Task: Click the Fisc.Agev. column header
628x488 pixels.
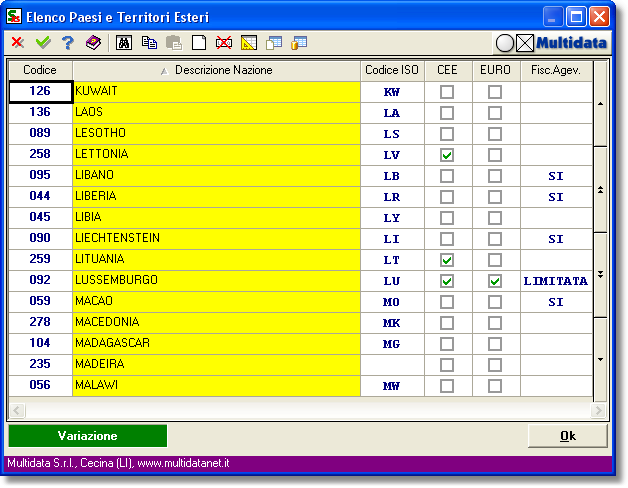Action: tap(556, 71)
